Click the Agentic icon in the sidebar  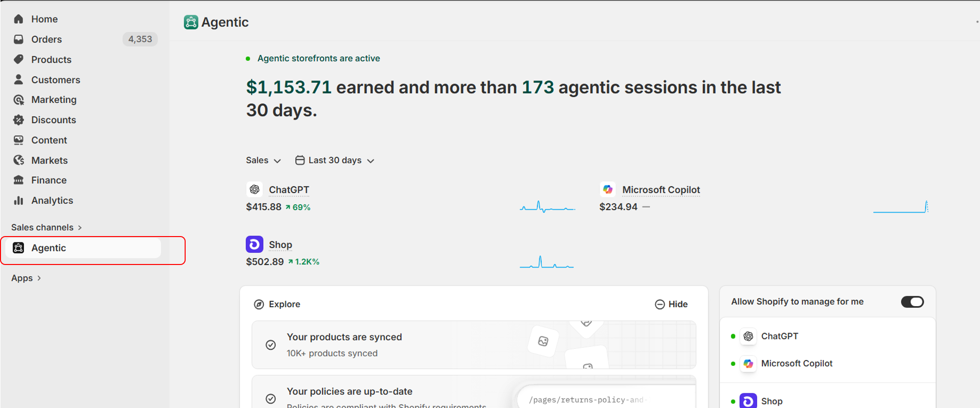click(19, 248)
